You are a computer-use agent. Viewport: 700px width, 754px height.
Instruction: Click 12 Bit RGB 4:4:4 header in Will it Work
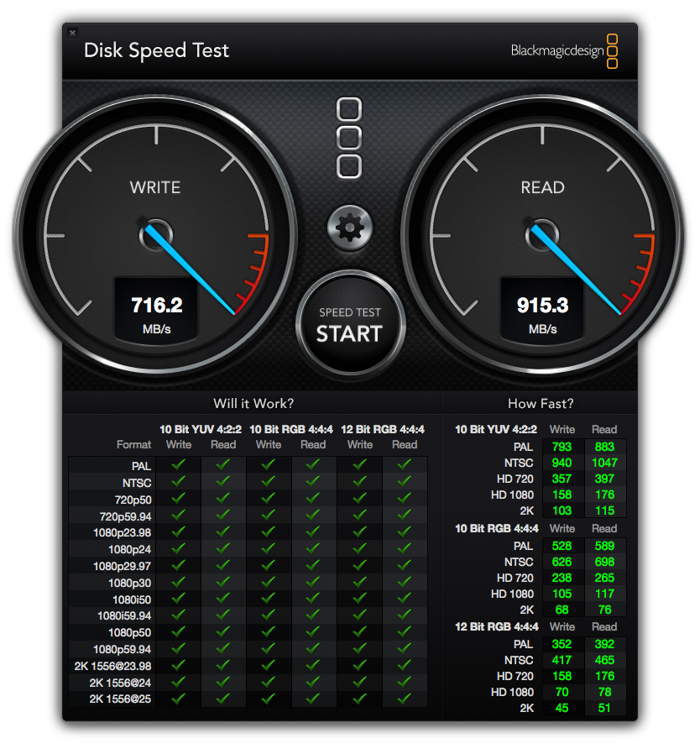[383, 429]
